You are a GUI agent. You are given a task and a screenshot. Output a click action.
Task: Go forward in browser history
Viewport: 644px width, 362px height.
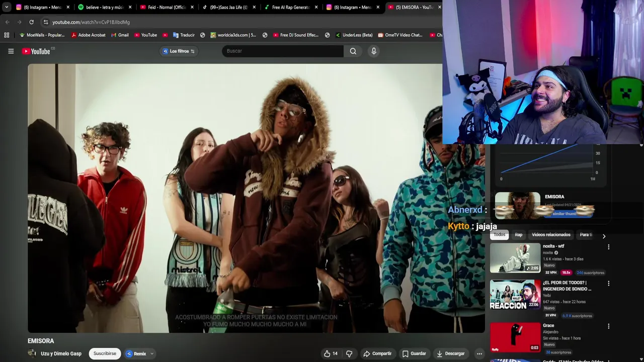19,22
